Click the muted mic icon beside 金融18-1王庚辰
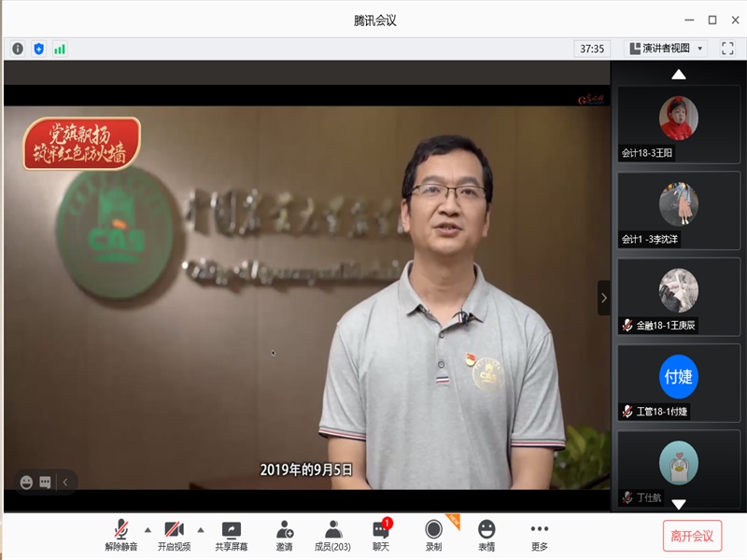Screen dimensions: 747x560 [627, 325]
